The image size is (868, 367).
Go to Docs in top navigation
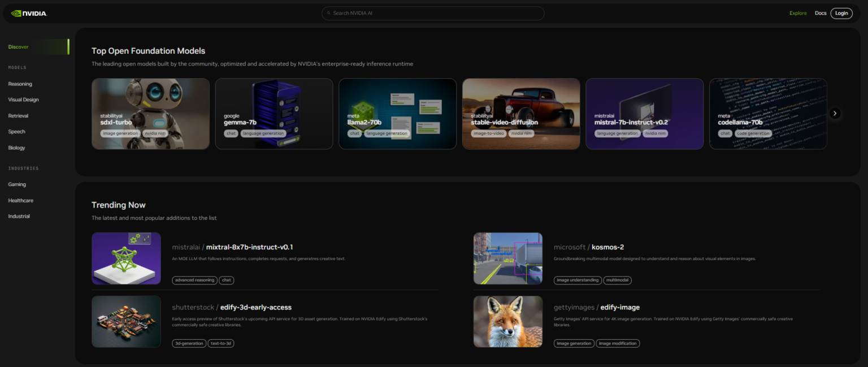[x=821, y=13]
